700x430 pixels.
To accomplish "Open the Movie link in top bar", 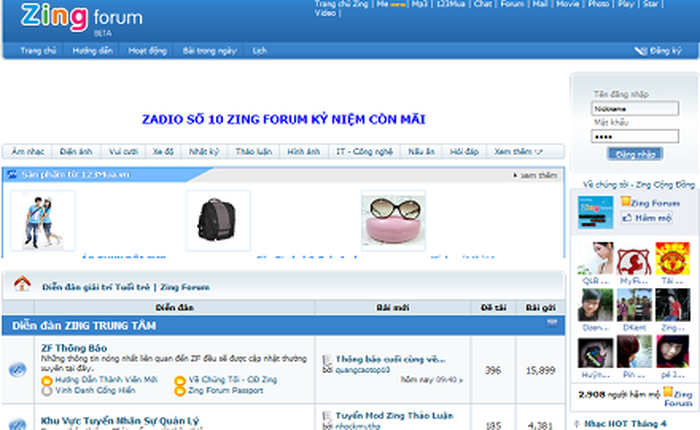I will [567, 4].
